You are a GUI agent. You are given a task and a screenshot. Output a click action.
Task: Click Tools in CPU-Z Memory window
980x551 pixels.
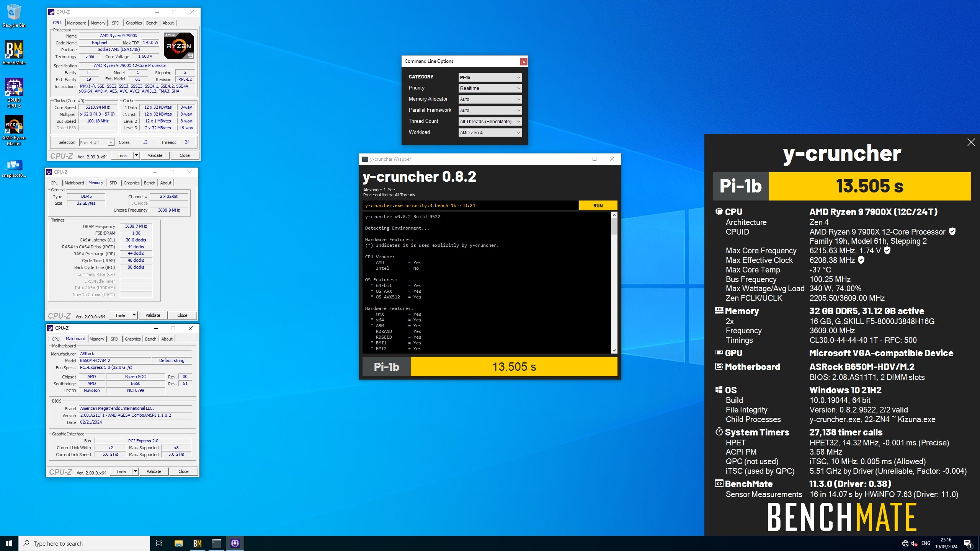[120, 315]
